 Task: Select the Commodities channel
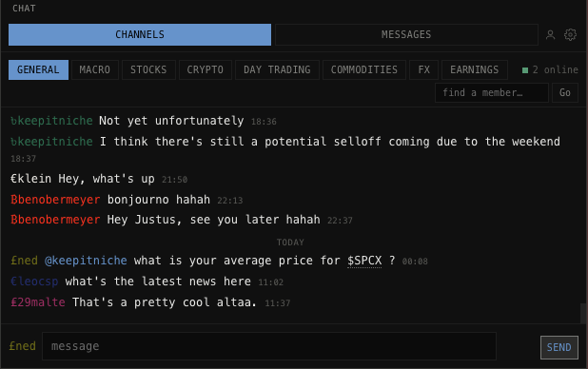364,69
